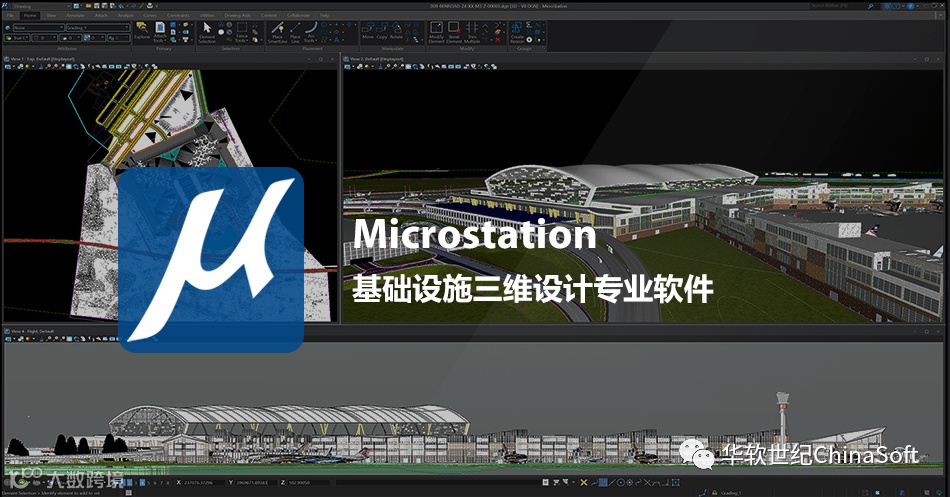Open the Content ribbon tab
The width and height of the screenshot is (950, 497).
(269, 15)
